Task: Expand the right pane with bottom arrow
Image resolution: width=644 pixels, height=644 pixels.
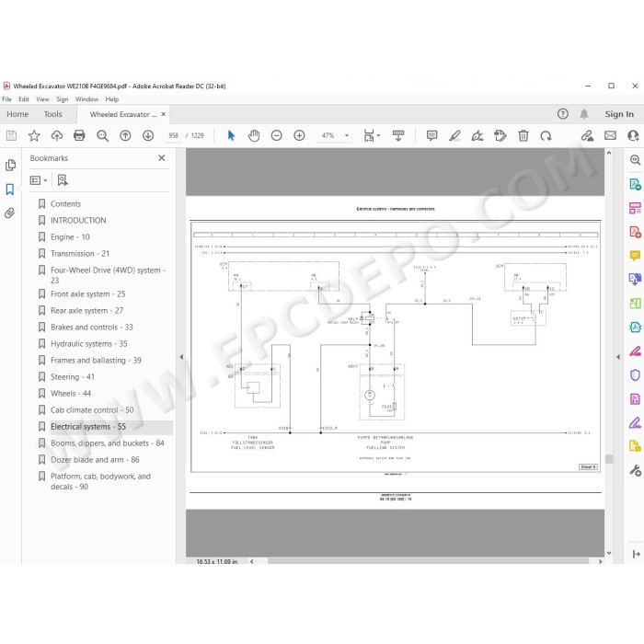Action: coord(636,554)
